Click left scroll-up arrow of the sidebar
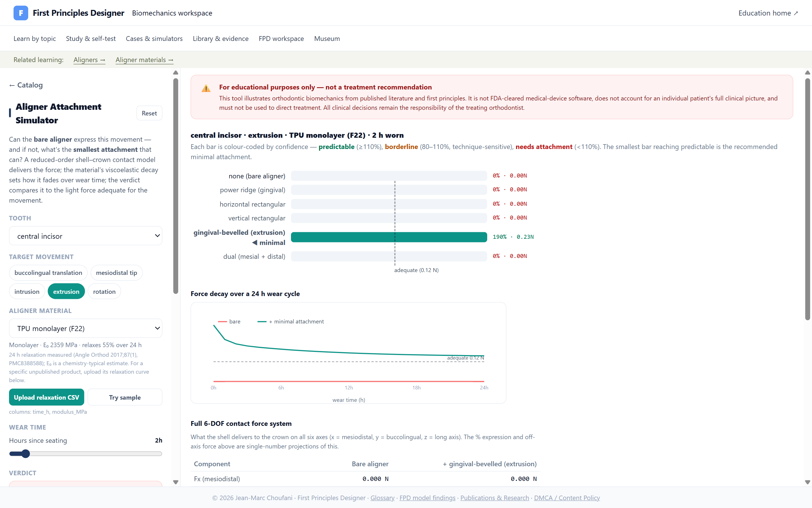The image size is (812, 508). click(175, 73)
